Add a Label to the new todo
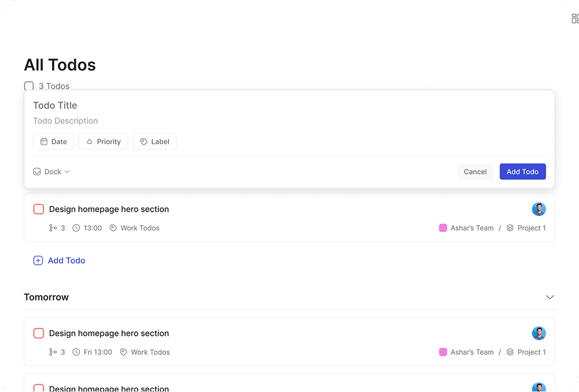This screenshot has height=392, width=579. pos(155,142)
